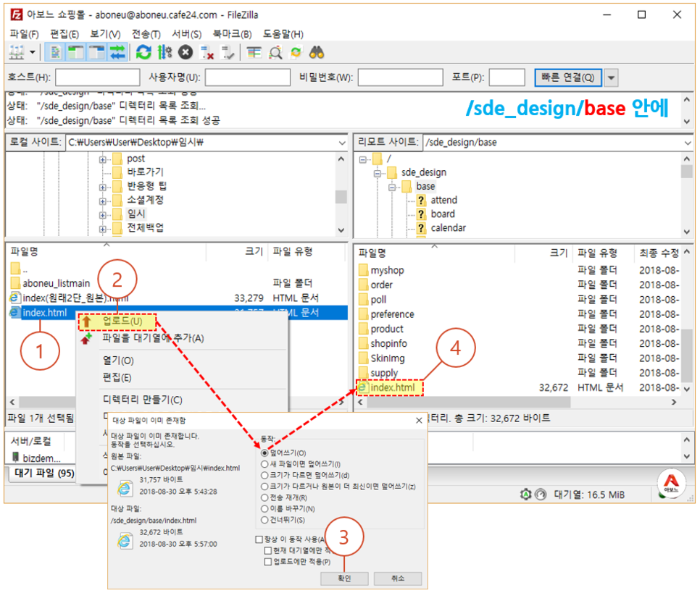Select the 건너뛰기(S) skip radio button
The width and height of the screenshot is (700, 593).
(x=264, y=520)
